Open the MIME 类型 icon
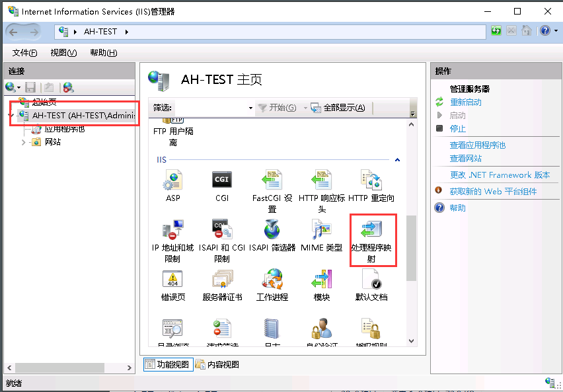 tap(321, 231)
